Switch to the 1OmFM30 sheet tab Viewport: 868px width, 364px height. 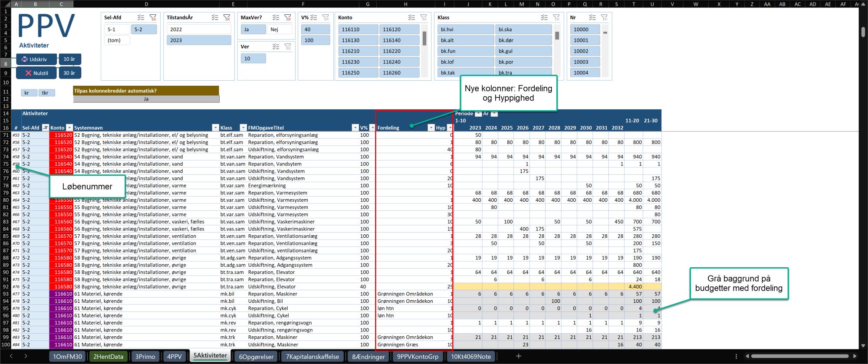(x=67, y=356)
